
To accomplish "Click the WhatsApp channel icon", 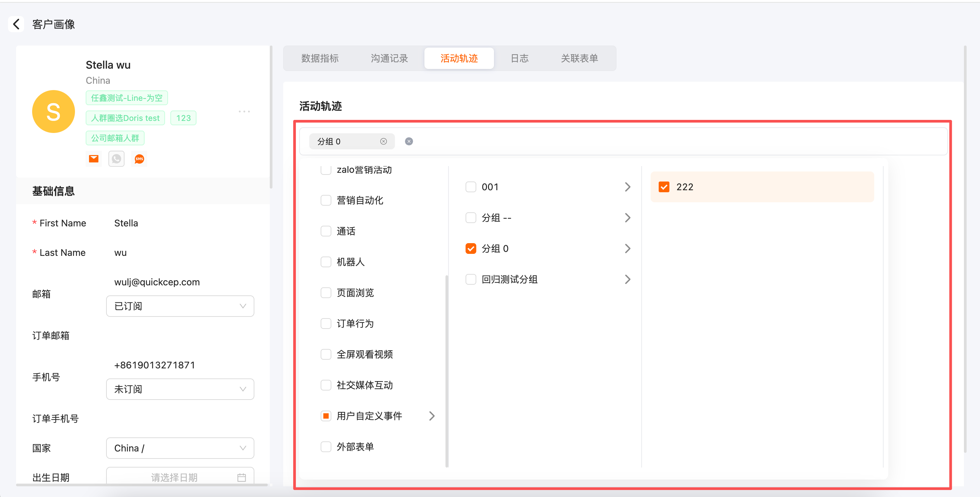I will click(116, 159).
